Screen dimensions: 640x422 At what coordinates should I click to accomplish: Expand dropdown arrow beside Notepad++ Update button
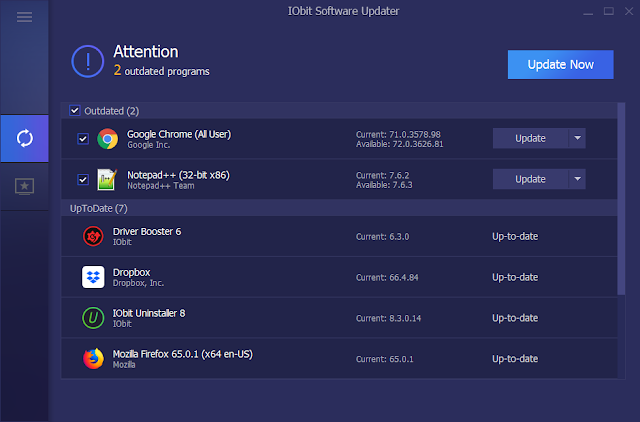coord(577,179)
